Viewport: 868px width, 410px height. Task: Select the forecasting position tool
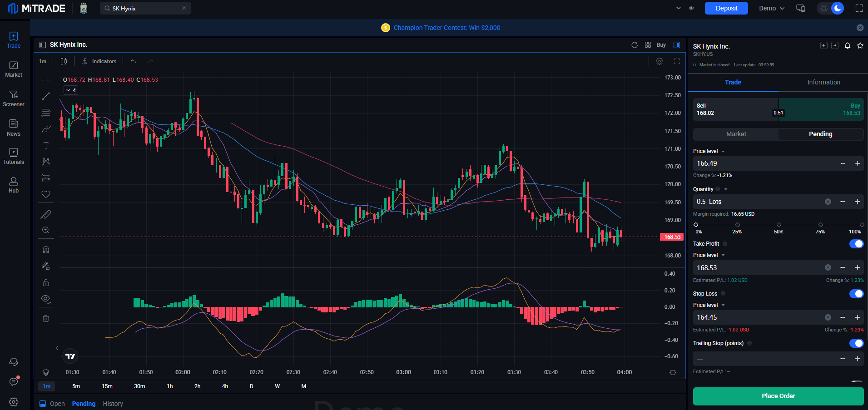pos(46,178)
